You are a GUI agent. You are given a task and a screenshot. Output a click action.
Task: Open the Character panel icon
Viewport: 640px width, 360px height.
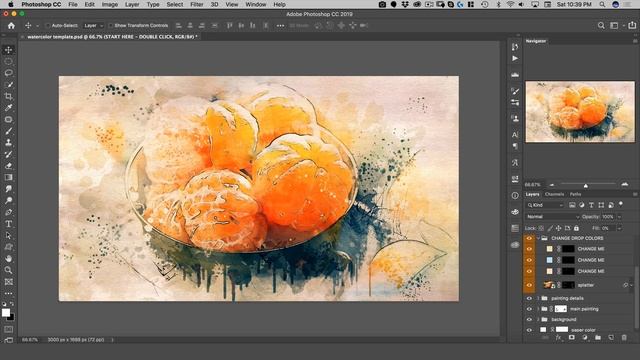click(515, 134)
